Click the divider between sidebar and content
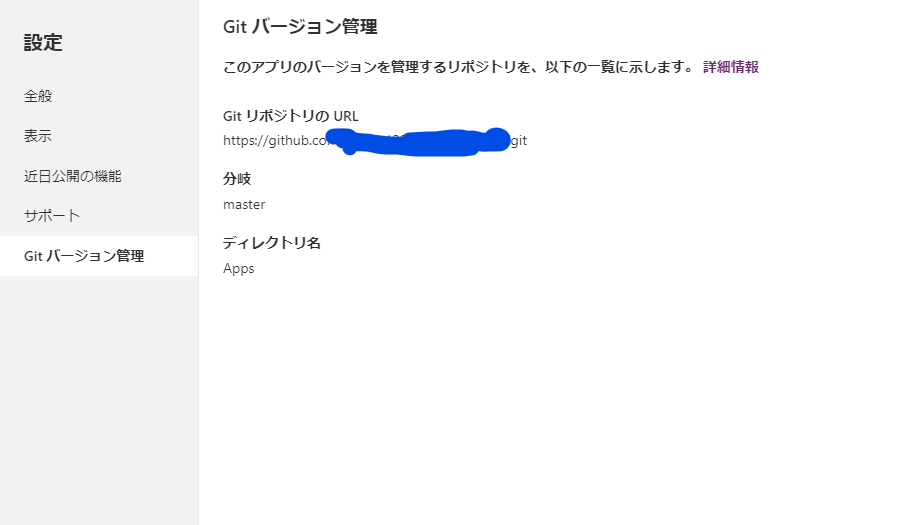Screen dimensions: 905x525 click(199, 262)
